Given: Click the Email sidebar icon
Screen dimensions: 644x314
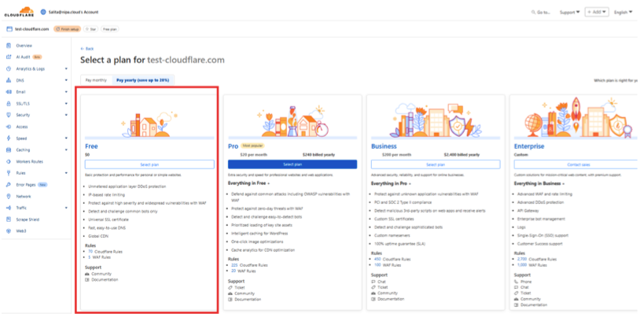Looking at the screenshot, I should pos(8,92).
